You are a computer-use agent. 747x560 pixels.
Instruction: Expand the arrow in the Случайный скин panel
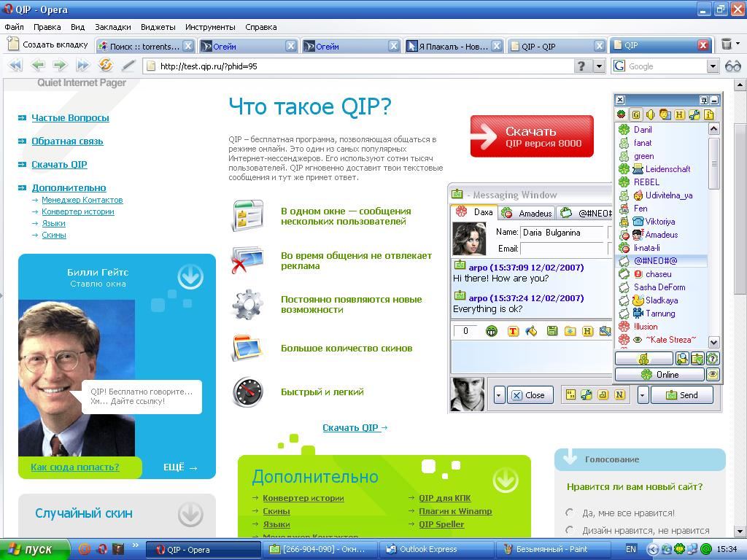point(190,514)
